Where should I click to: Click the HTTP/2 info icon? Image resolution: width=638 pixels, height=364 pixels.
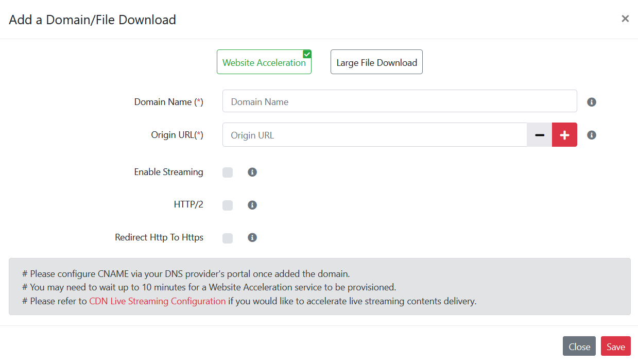[x=252, y=205]
